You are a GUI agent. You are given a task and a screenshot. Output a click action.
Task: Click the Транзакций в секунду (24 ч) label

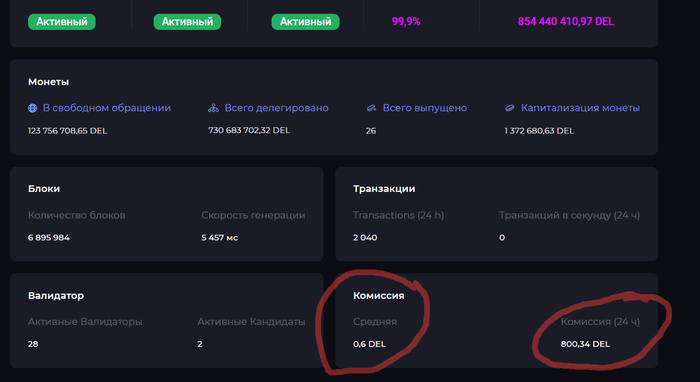click(569, 215)
